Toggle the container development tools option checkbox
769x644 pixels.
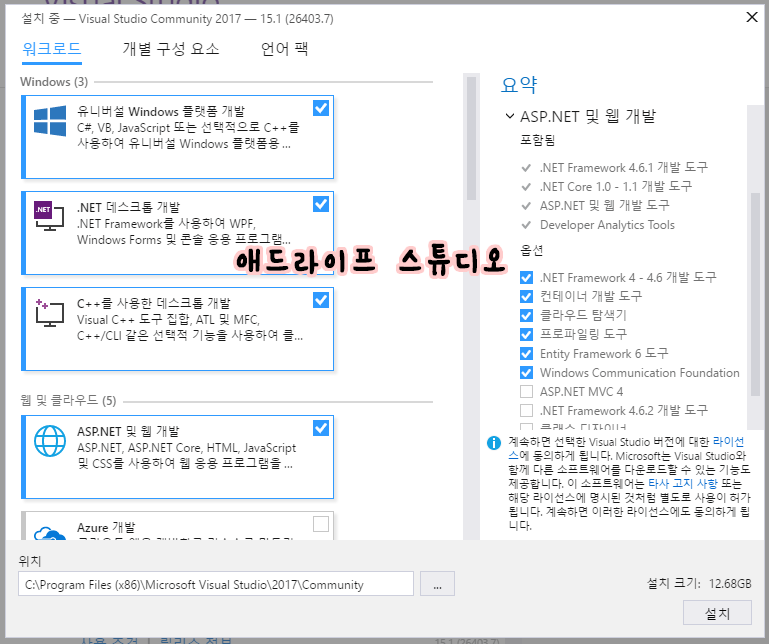(x=526, y=296)
